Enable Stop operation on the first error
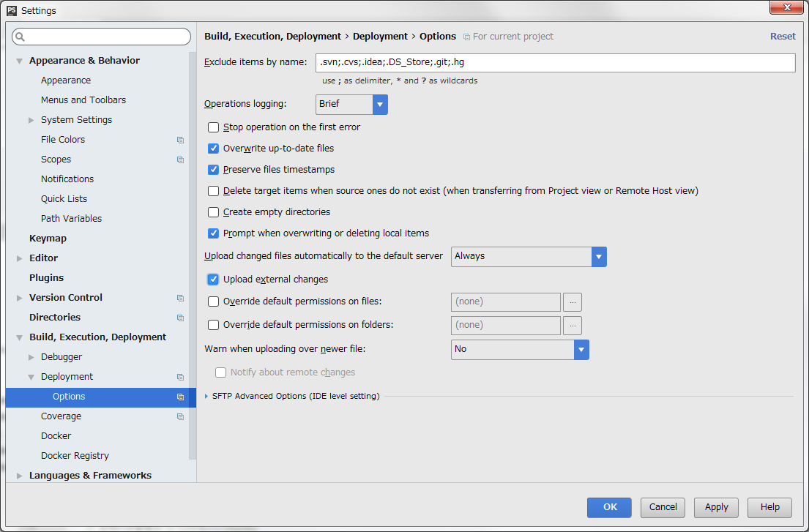This screenshot has width=809, height=532. point(214,127)
